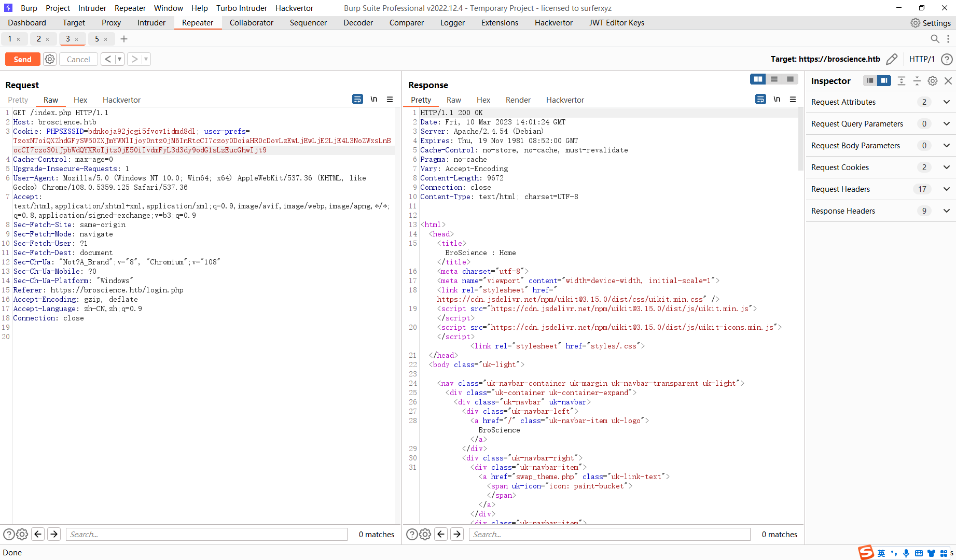Switch response view to Render
956x560 pixels.
coord(518,100)
